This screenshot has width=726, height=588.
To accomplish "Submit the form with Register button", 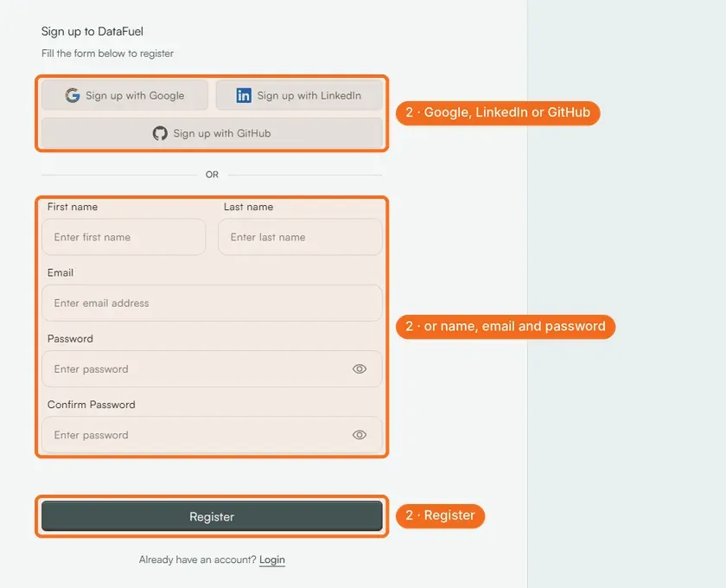I will pos(212,516).
